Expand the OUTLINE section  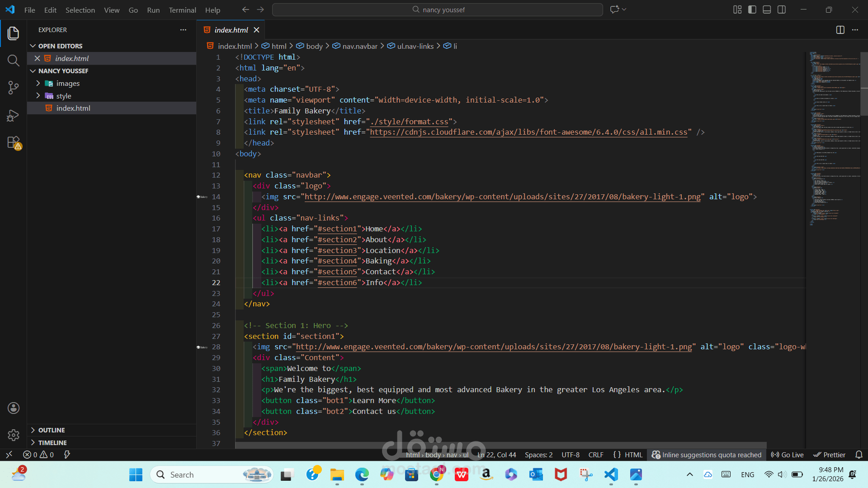[x=52, y=430]
